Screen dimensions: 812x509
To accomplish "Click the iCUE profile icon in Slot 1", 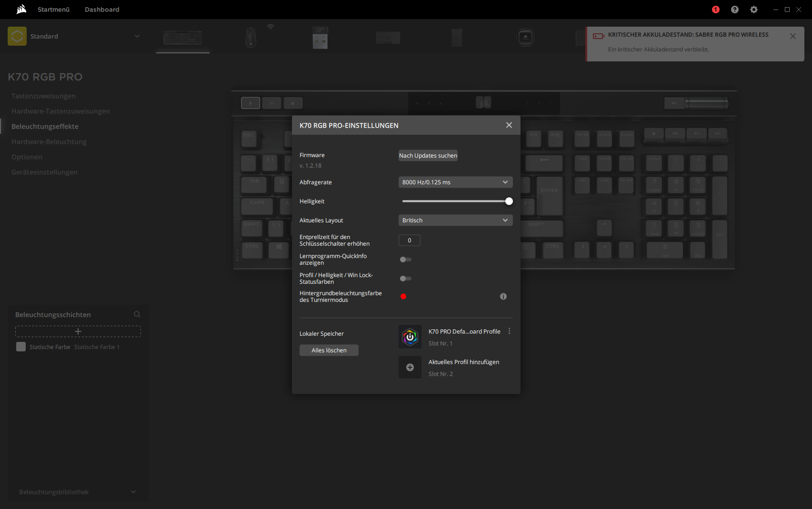I will coord(410,337).
